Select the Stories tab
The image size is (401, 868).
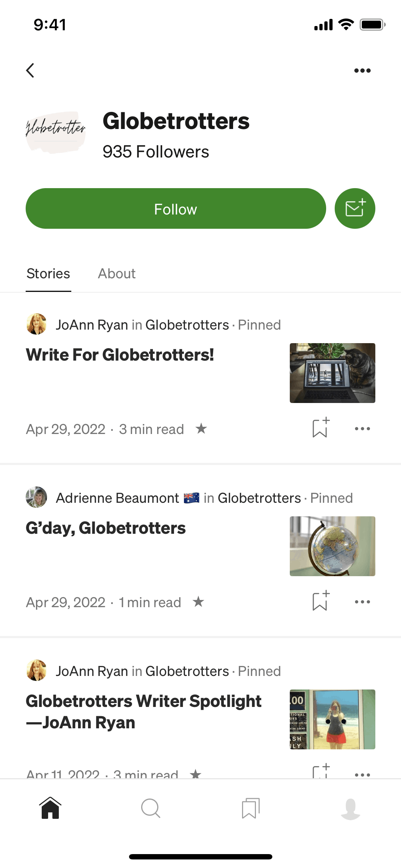coord(48,274)
